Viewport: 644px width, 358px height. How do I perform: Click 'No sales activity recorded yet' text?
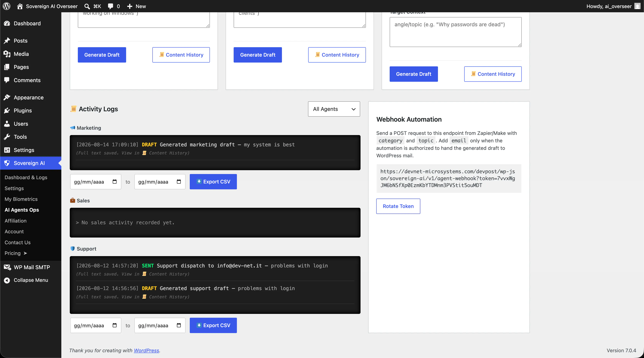125,223
